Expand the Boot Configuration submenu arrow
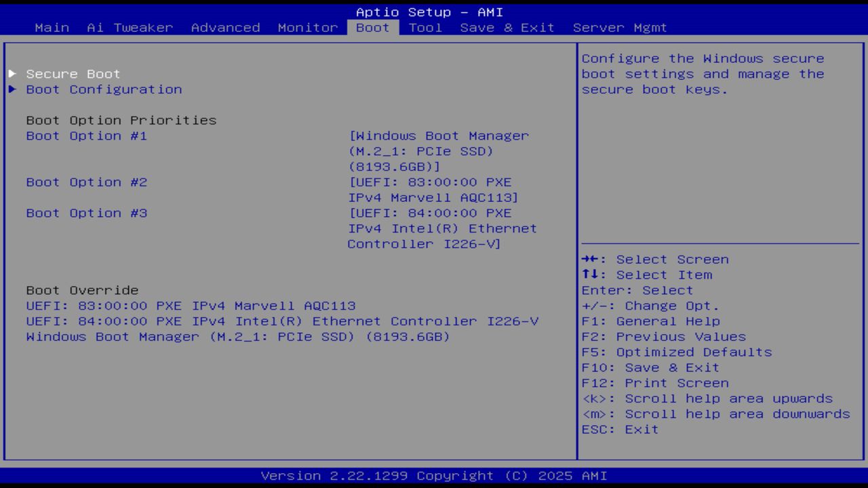 (x=12, y=89)
